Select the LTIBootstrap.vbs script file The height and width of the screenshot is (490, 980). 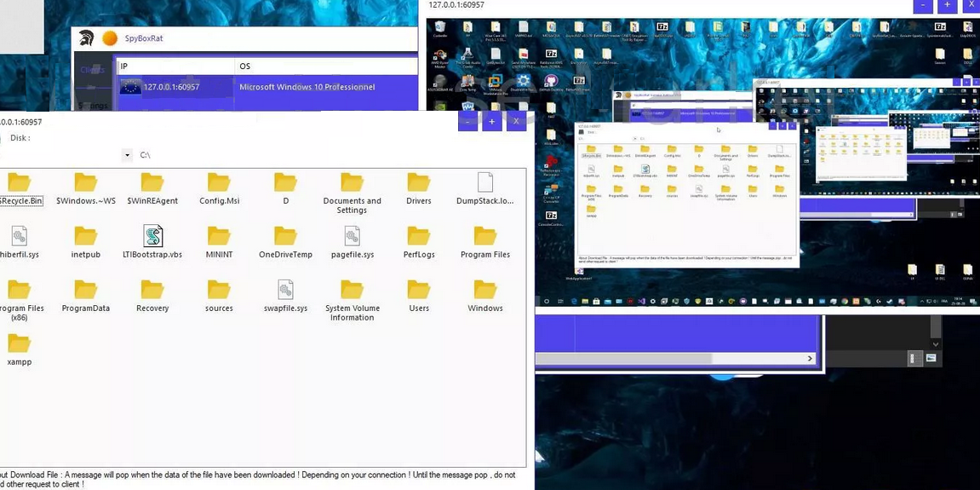pyautogui.click(x=152, y=236)
